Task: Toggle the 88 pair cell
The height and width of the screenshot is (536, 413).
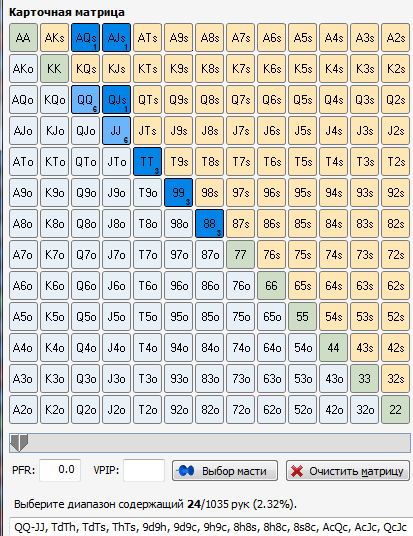Action: [210, 224]
